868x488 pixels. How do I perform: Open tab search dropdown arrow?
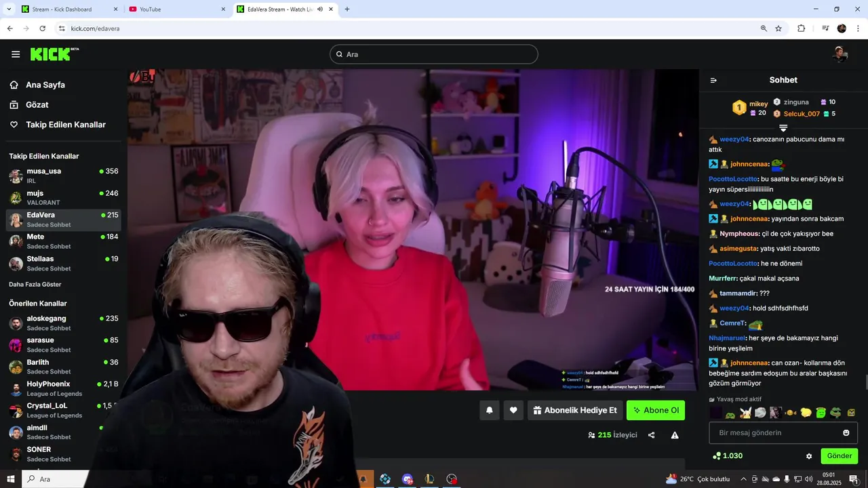tap(9, 9)
